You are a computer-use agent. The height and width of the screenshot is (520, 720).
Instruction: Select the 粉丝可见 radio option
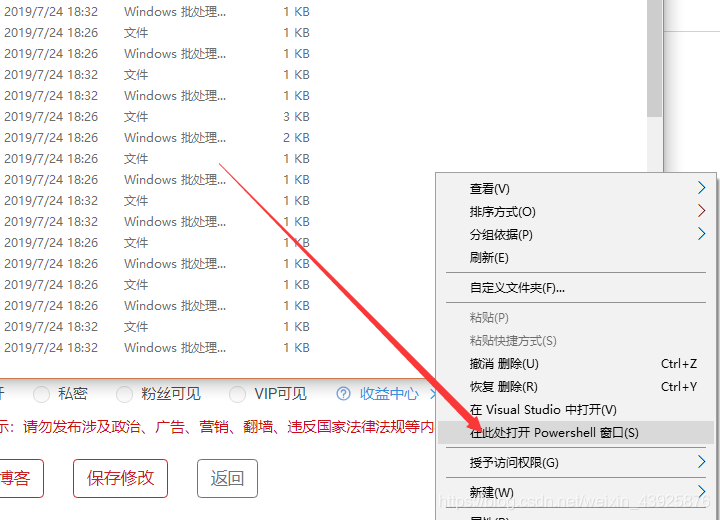(x=124, y=394)
